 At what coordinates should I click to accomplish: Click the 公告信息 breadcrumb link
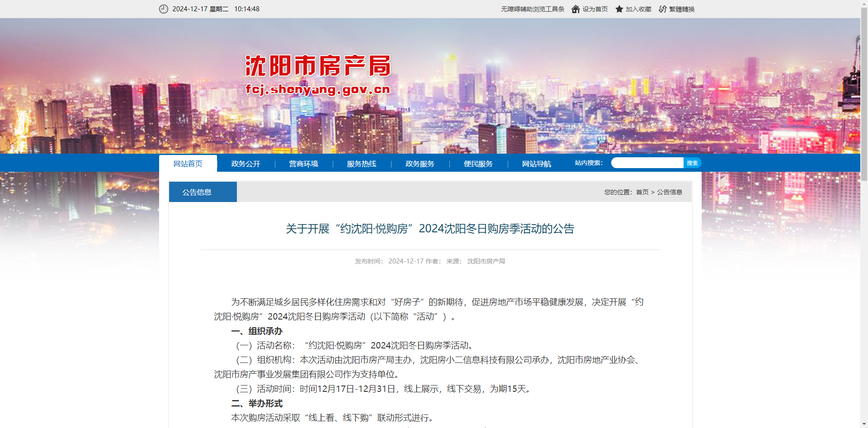[669, 192]
